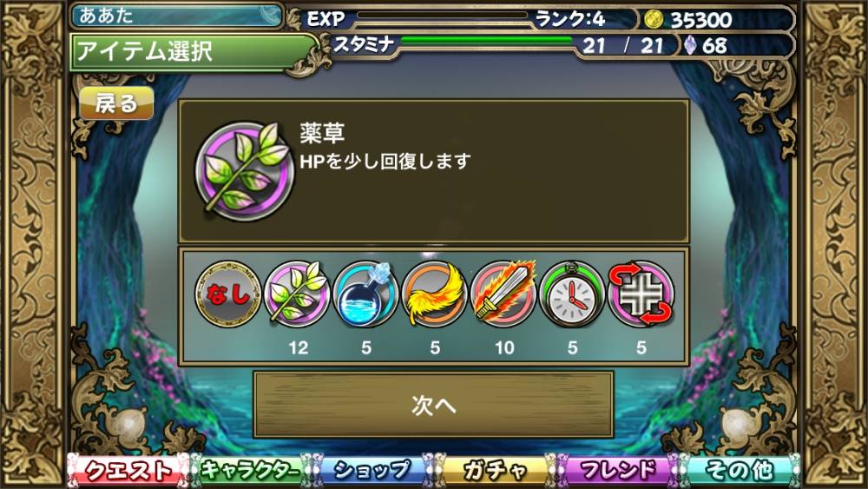Tap the gold coin icon
This screenshot has width=868, height=489.
point(654,19)
